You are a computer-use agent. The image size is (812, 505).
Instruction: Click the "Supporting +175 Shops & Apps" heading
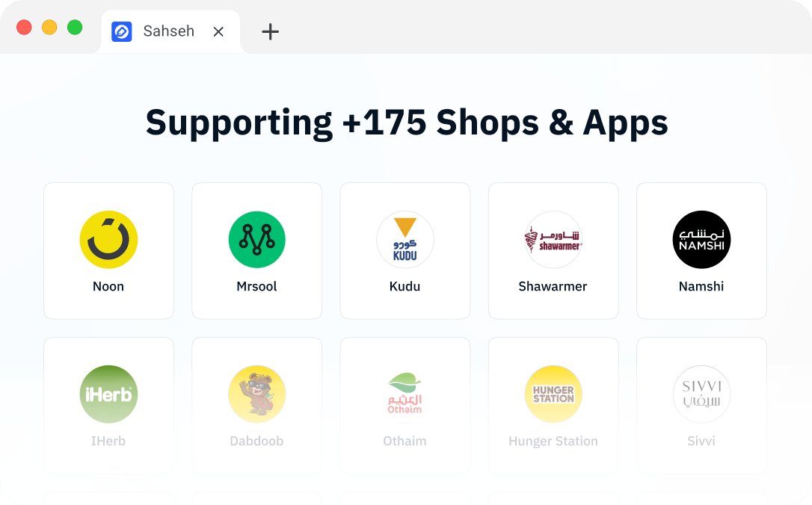(407, 123)
